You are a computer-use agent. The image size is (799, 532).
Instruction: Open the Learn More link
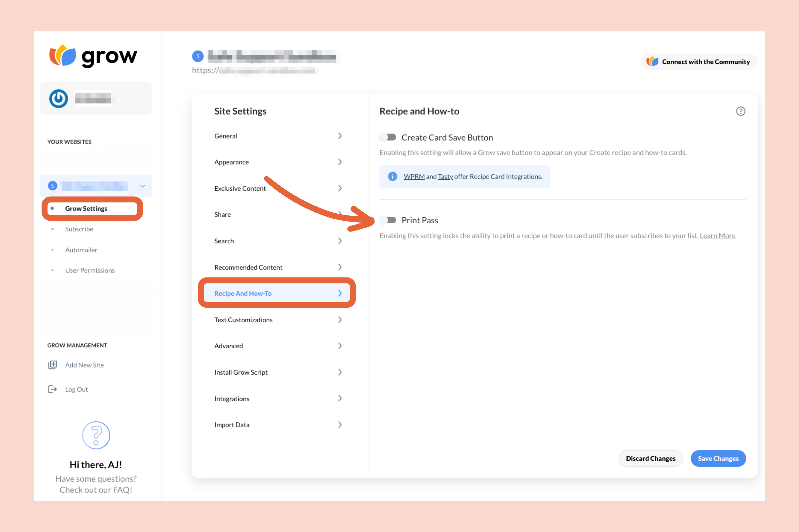point(717,236)
